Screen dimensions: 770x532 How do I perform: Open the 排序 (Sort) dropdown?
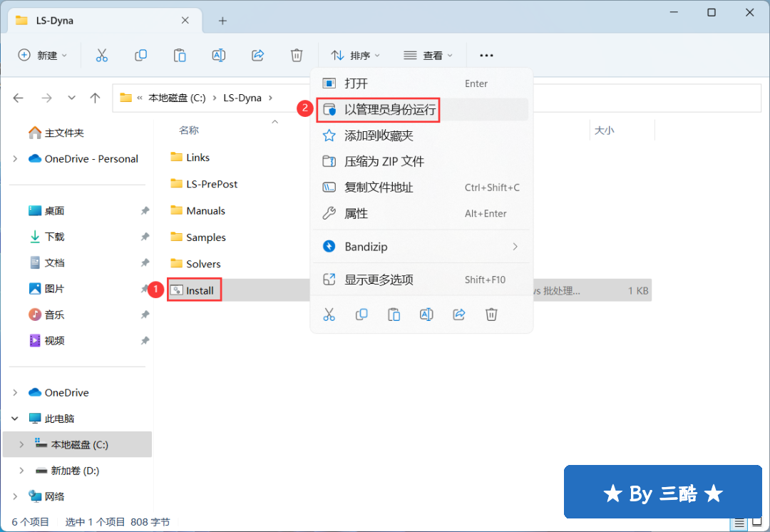coord(355,56)
